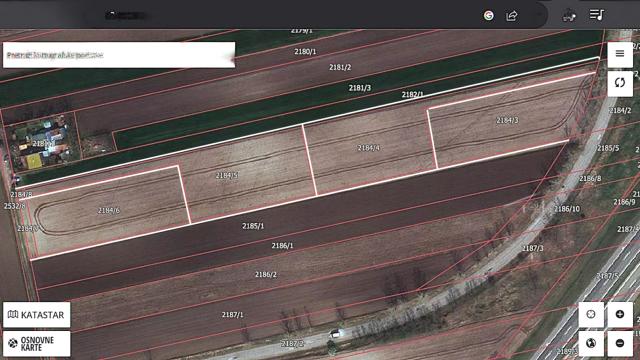Select parcel 2184/3 on the map
The image size is (640, 360).
point(507,120)
